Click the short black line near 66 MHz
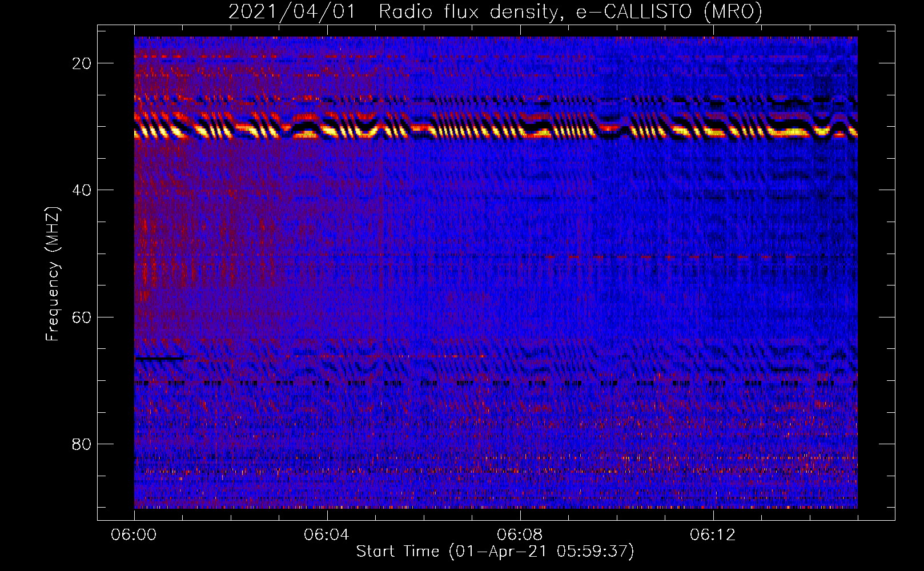This screenshot has height=571, width=924. [159, 358]
